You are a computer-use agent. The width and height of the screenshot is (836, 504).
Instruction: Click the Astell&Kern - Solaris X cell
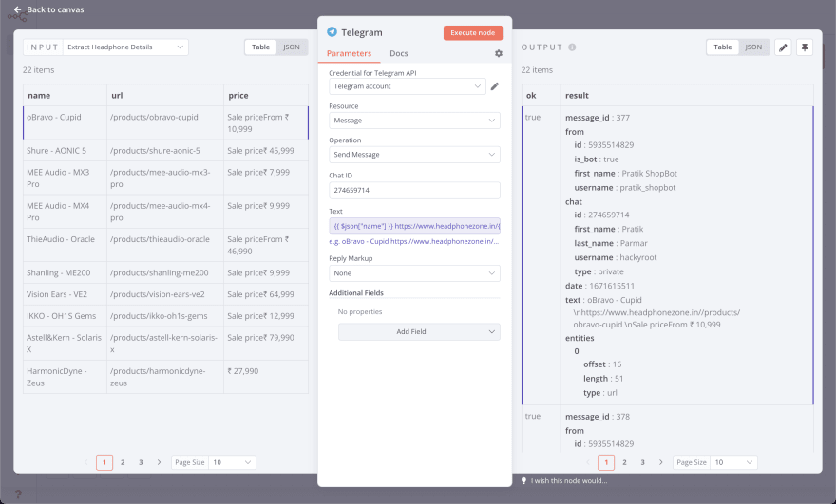pos(65,344)
